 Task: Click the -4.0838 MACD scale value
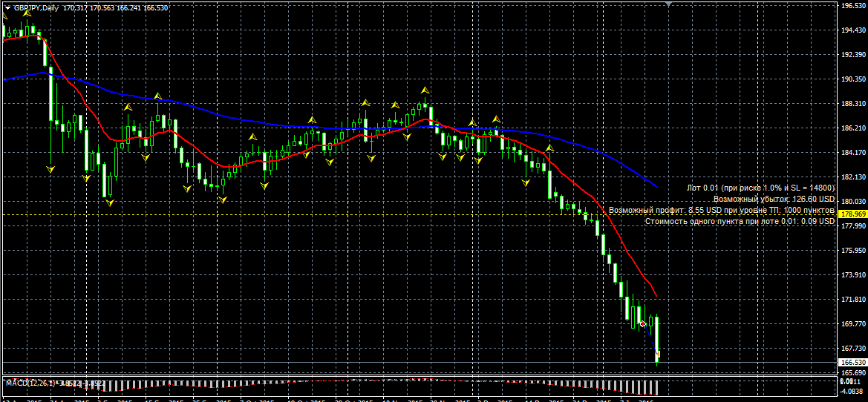coord(853,392)
